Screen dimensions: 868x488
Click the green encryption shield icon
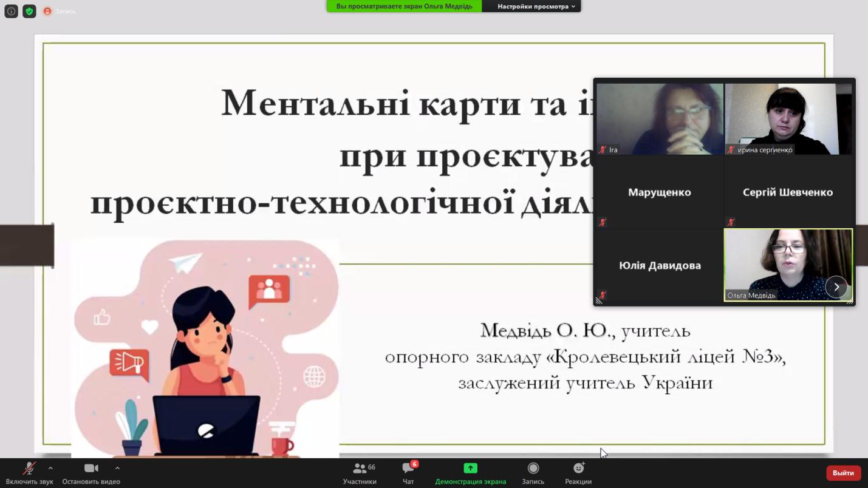coord(29,11)
